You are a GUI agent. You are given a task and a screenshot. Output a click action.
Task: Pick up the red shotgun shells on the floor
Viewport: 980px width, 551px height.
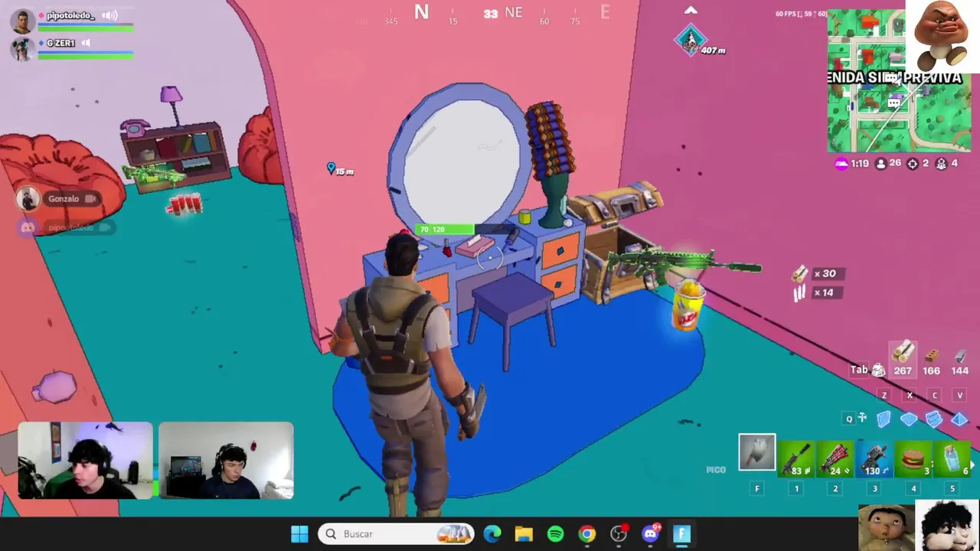(184, 205)
